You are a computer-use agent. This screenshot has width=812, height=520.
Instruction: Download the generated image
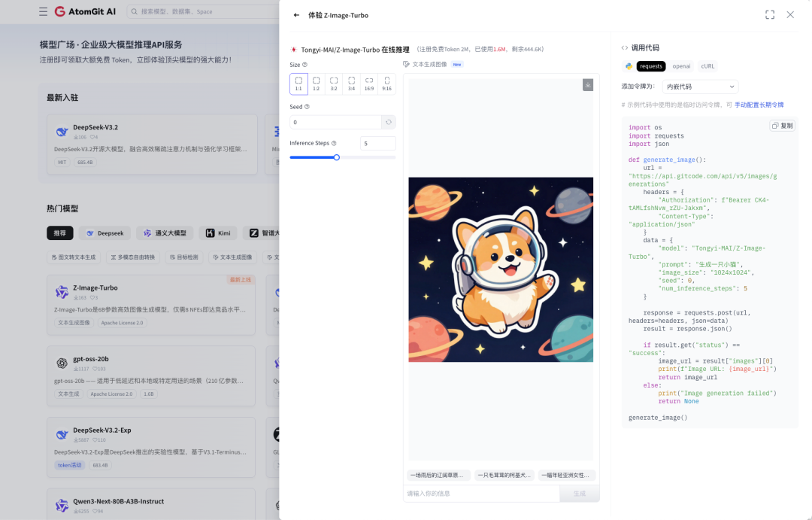click(x=587, y=84)
